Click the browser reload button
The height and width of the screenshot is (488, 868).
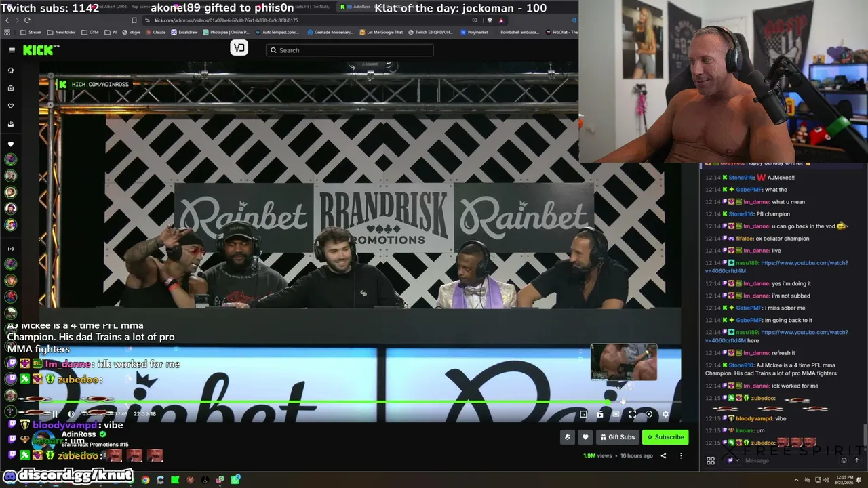tap(27, 20)
